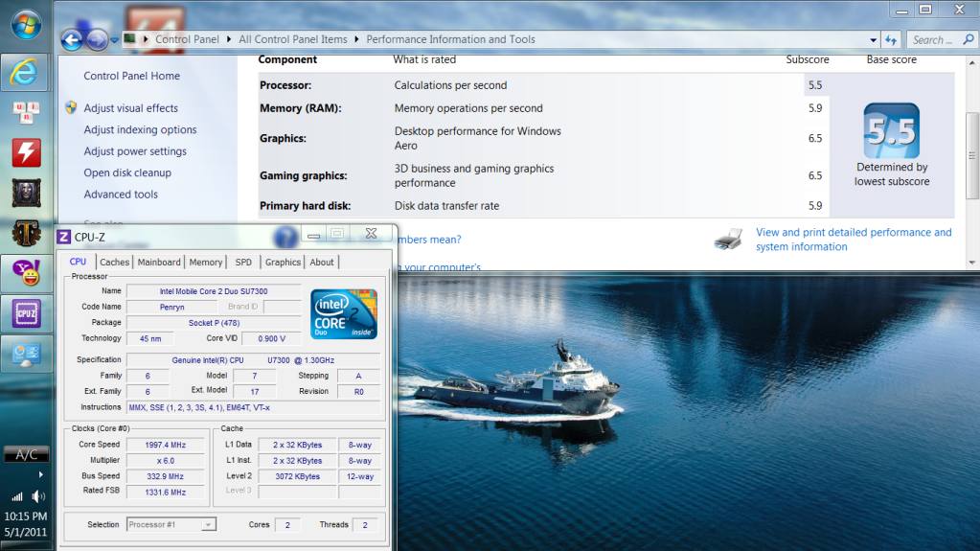The height and width of the screenshot is (551, 980).
Task: Open the network signal tray icon
Action: [x=17, y=496]
